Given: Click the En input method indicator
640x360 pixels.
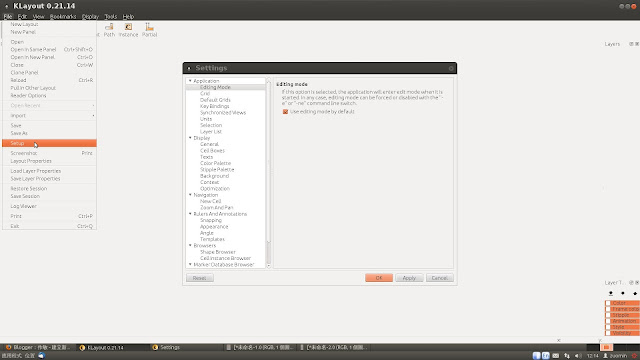Looking at the screenshot, I should pyautogui.click(x=546, y=356).
